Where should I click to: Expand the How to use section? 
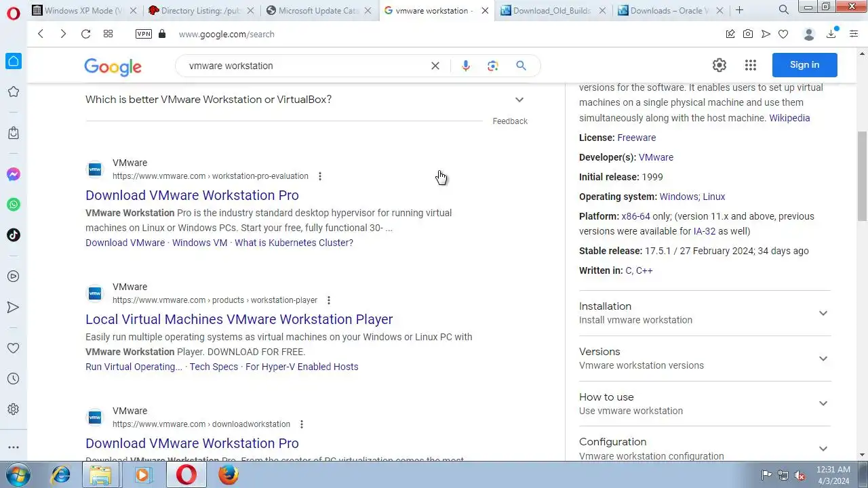coord(705,404)
